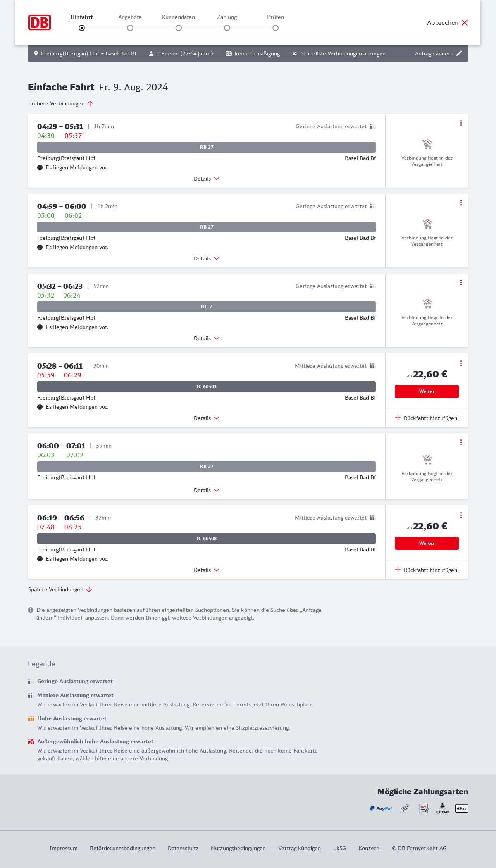Click the giropay payment icon
The height and width of the screenshot is (868, 496).
coord(443,808)
